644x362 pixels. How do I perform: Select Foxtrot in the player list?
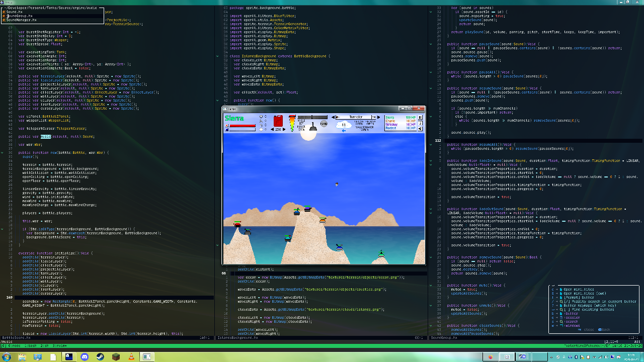[400, 128]
